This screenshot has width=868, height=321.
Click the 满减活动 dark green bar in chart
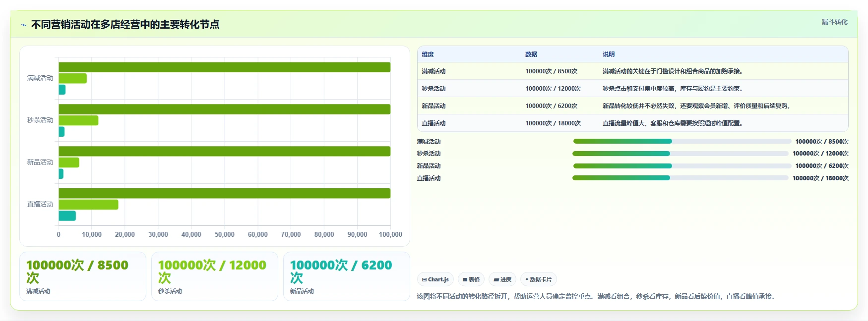click(224, 67)
